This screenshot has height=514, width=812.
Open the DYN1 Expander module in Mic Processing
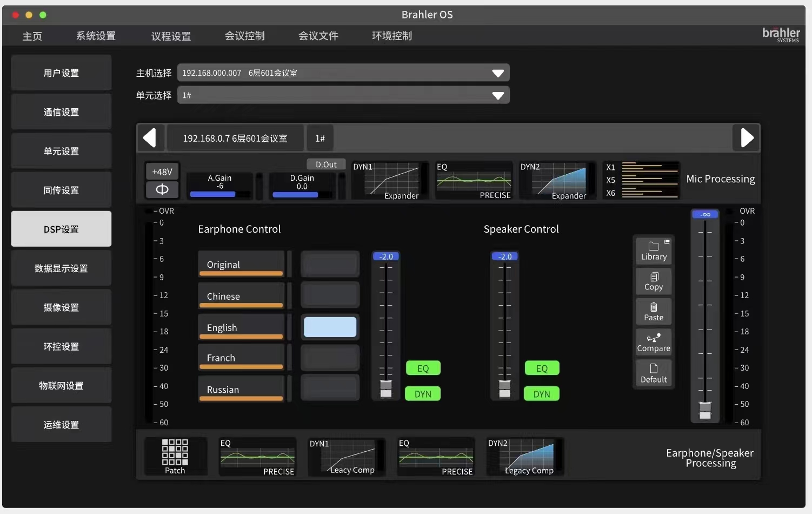[390, 181]
